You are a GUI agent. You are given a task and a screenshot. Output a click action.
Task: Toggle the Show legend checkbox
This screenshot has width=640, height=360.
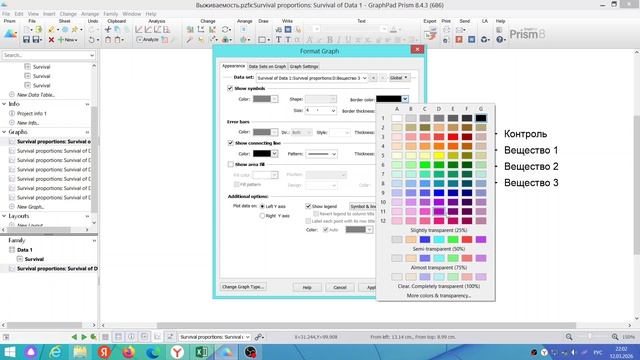coord(308,207)
